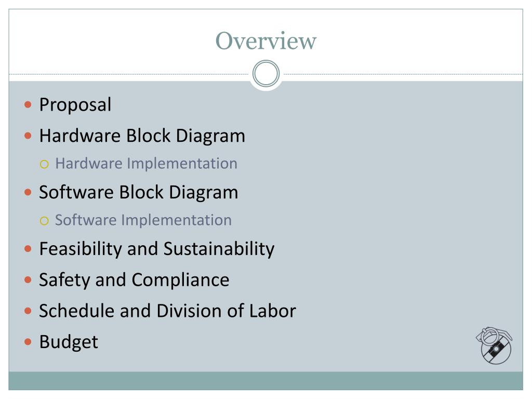Screen dimensions: 532x399
Task: Click the Proposal list item
Action: click(x=75, y=104)
